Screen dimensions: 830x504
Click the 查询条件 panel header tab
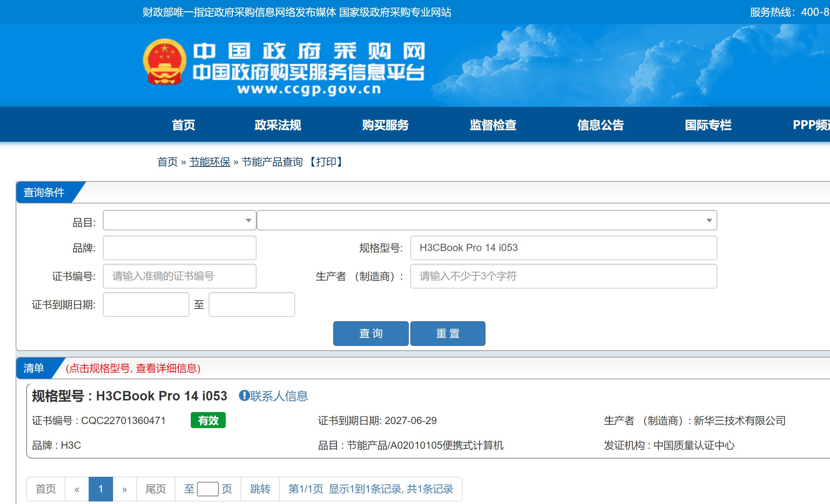tap(44, 192)
